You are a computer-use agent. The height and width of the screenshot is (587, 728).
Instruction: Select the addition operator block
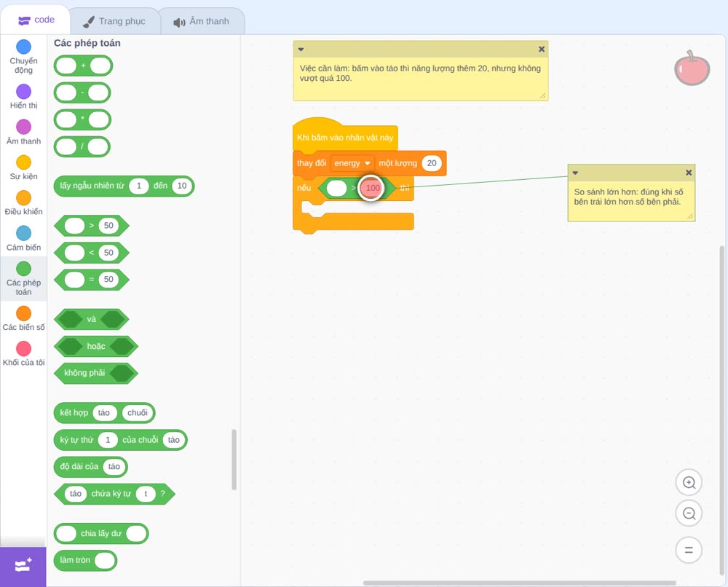click(x=83, y=66)
